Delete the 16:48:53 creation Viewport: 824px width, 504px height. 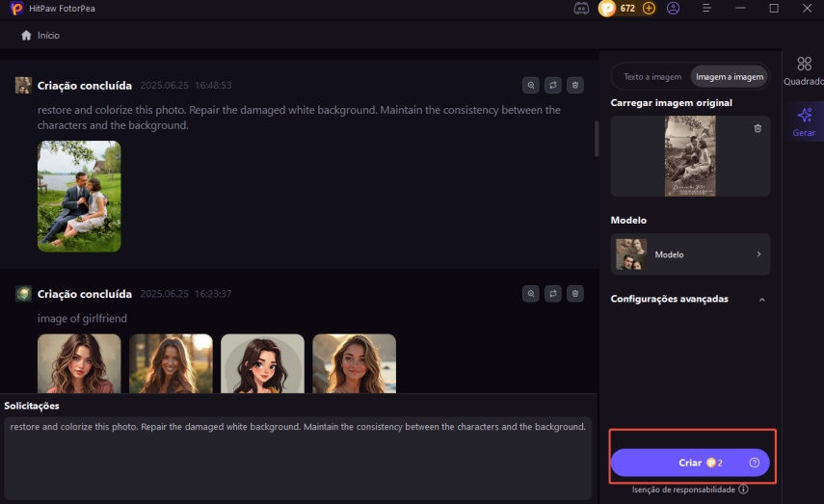coord(575,85)
